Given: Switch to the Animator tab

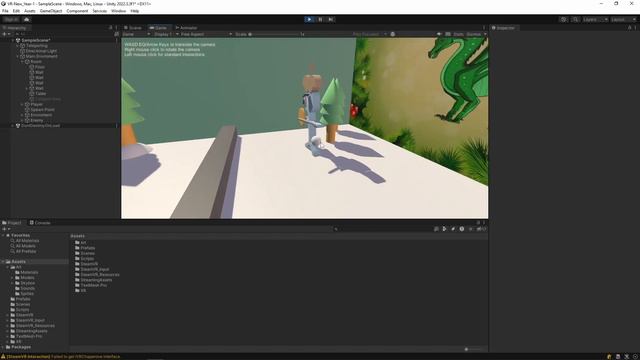Looking at the screenshot, I should [187, 28].
